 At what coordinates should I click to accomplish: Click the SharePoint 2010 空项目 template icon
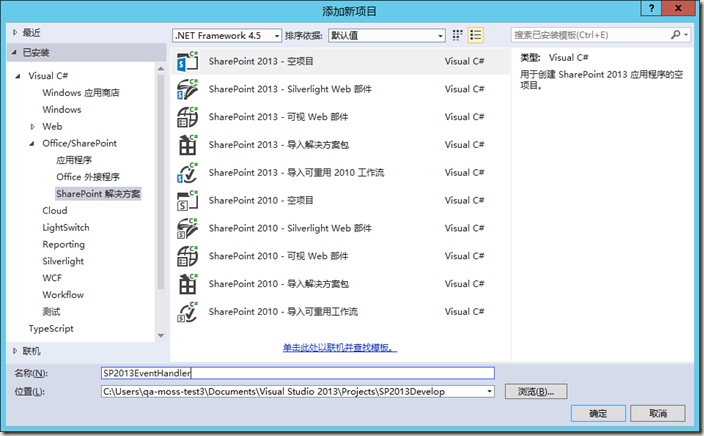(188, 200)
